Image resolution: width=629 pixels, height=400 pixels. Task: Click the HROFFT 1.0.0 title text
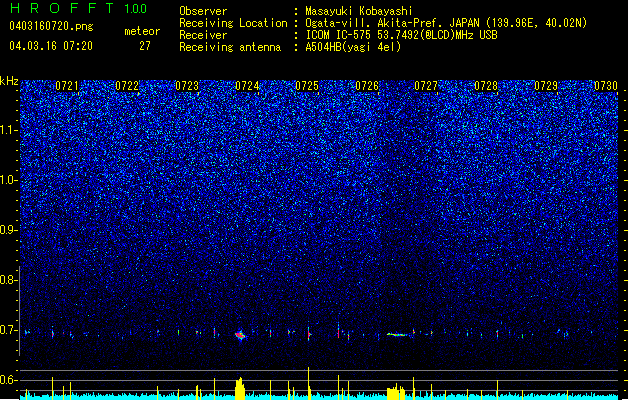(x=78, y=8)
